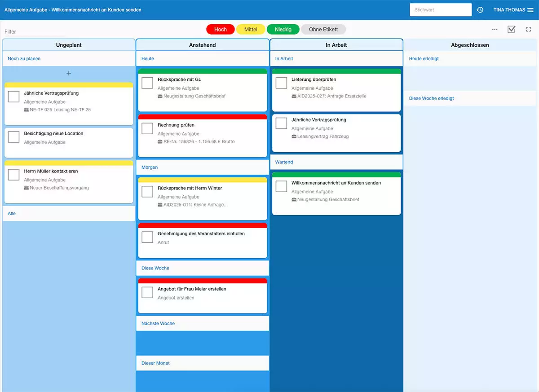The image size is (539, 392).
Task: Open the Diese Woche erledigt link
Action: tap(431, 98)
